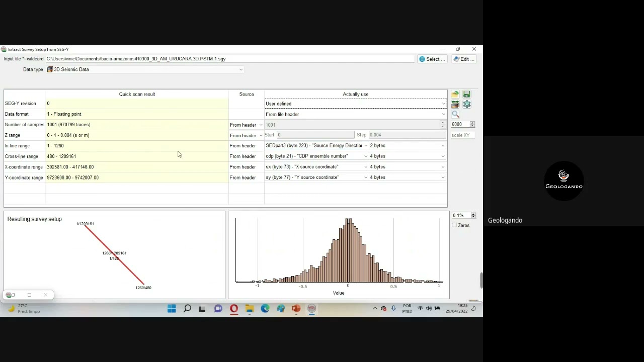Open Y-coordinate range '4 bytes' dropdown
644x362 pixels.
[x=408, y=177]
